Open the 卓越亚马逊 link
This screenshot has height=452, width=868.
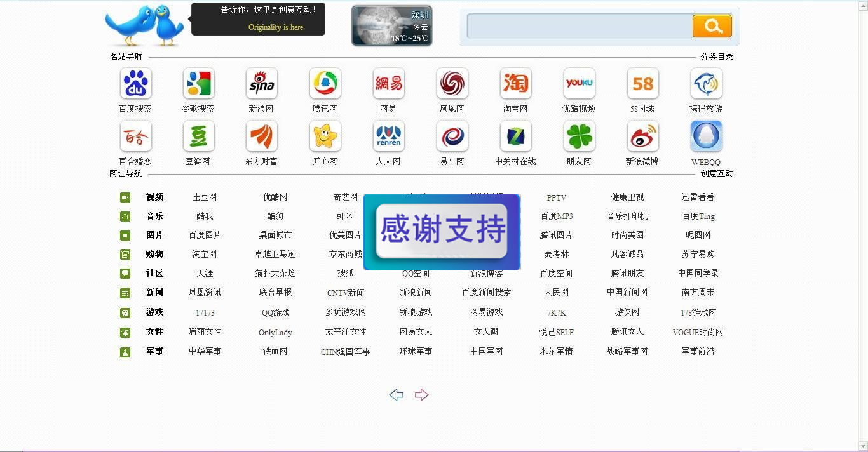pyautogui.click(x=275, y=254)
